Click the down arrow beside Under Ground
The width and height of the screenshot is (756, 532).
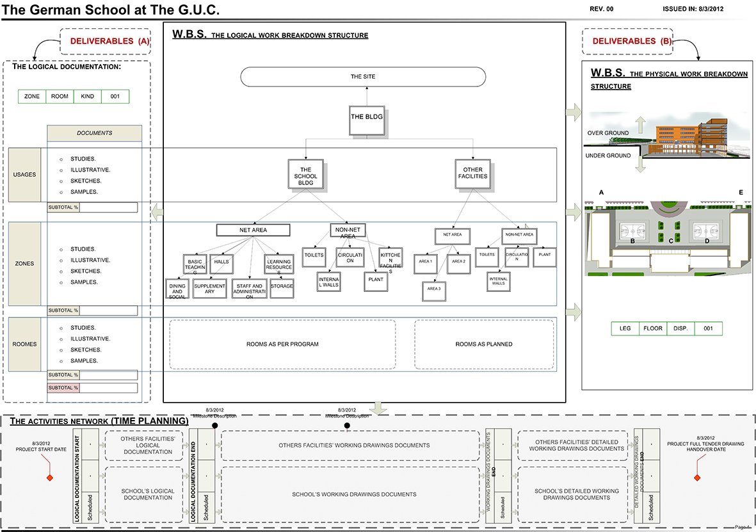(x=640, y=164)
